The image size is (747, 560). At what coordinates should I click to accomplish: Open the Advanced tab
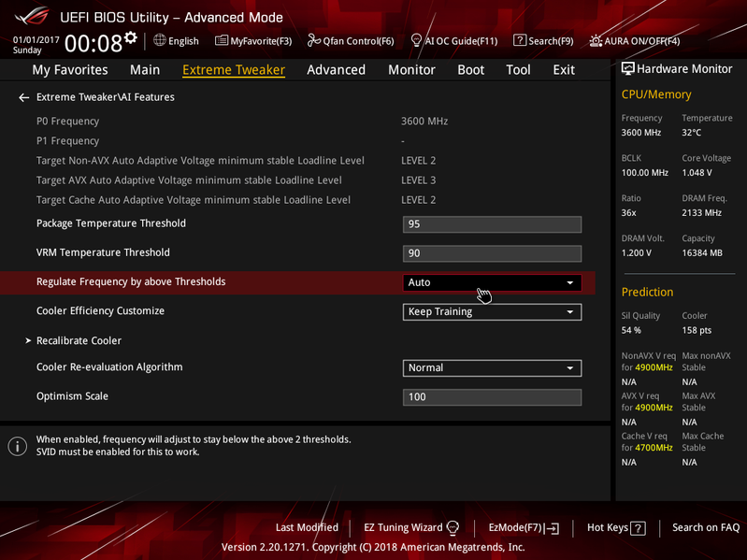336,70
